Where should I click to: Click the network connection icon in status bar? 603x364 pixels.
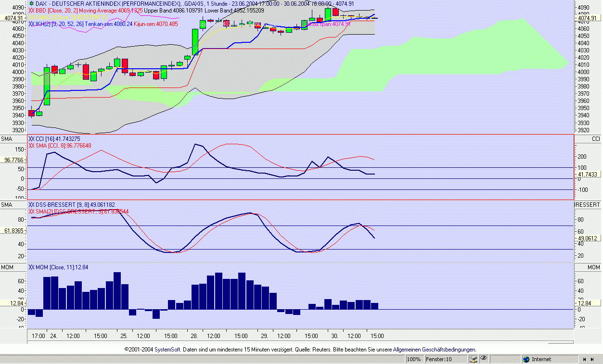[474, 359]
